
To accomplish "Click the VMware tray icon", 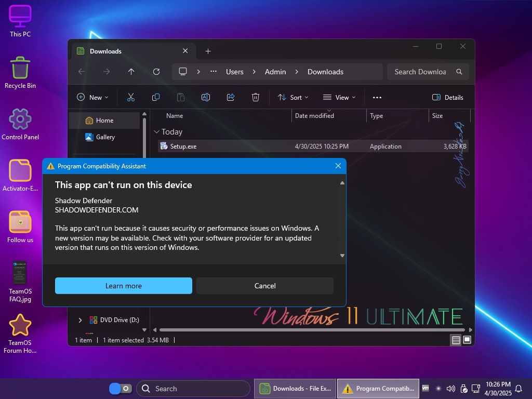I will (425, 388).
